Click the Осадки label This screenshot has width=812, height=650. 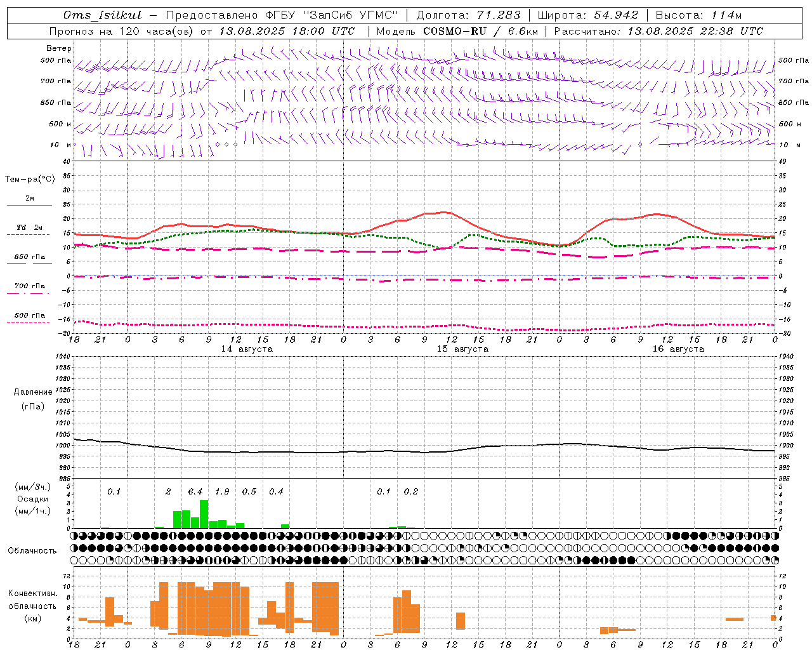[33, 499]
